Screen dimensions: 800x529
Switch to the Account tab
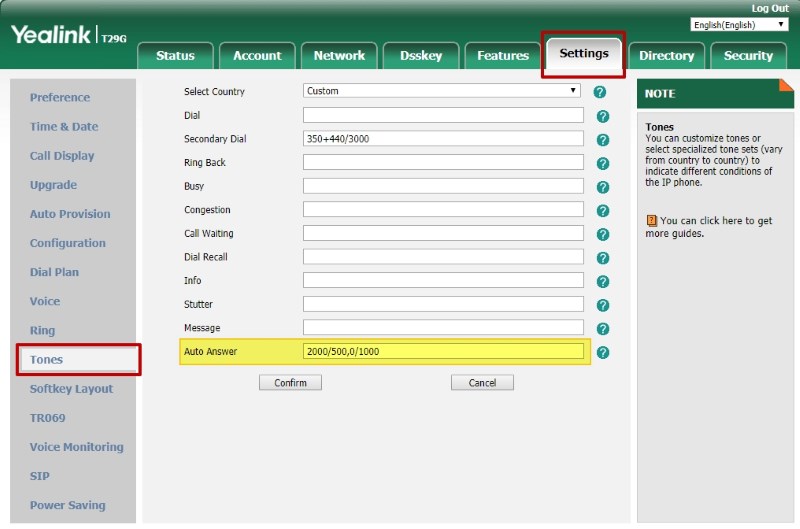tap(257, 56)
